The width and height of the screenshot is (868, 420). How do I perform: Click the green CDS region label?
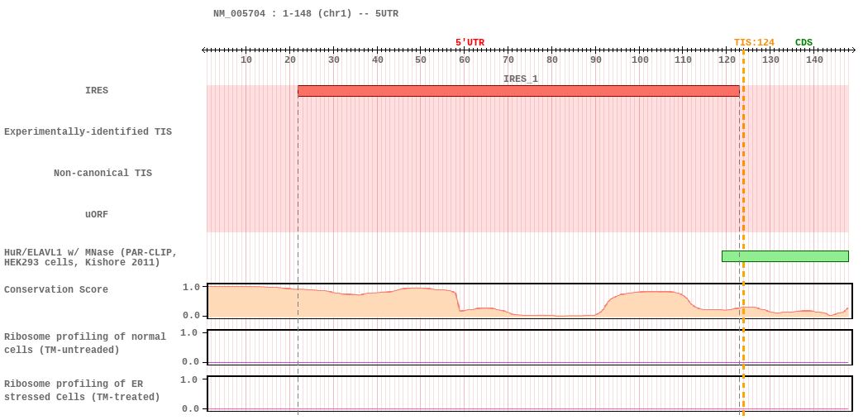click(804, 43)
